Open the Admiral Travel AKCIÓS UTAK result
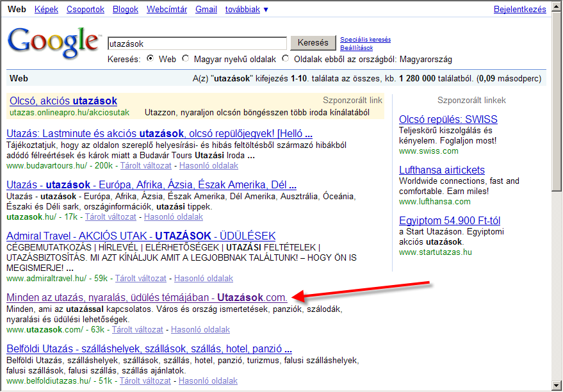 141,236
